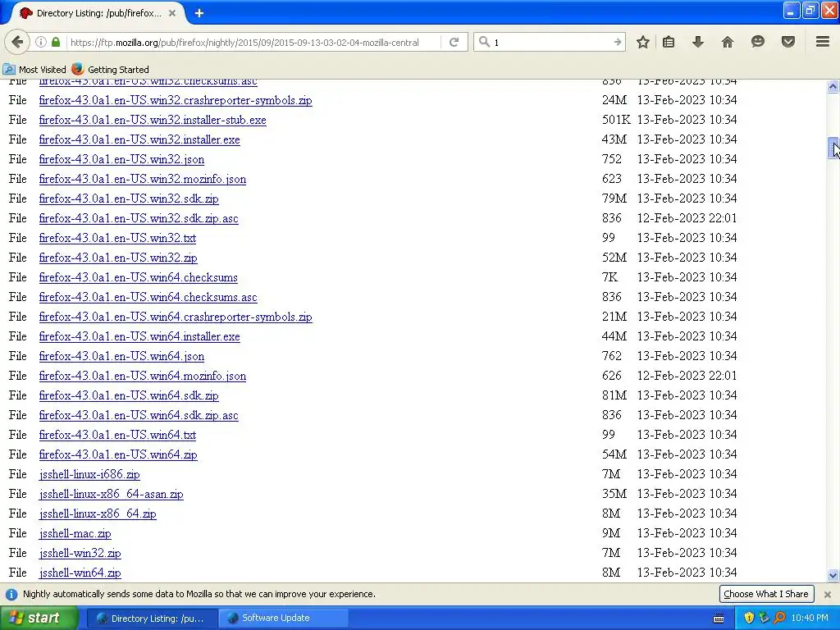Save page to Pocket icon
The image size is (840, 630).
point(788,42)
